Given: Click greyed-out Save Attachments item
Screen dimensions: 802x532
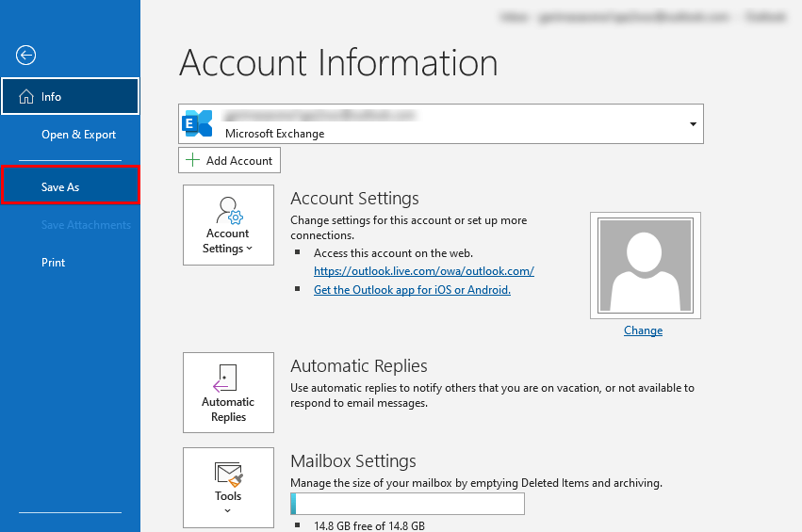Looking at the screenshot, I should (x=86, y=225).
